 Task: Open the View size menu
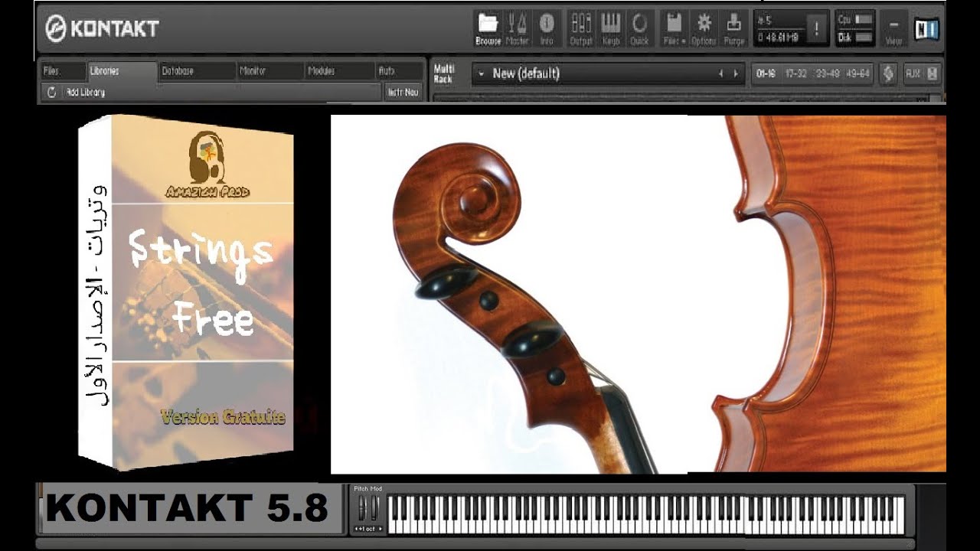pyautogui.click(x=893, y=29)
